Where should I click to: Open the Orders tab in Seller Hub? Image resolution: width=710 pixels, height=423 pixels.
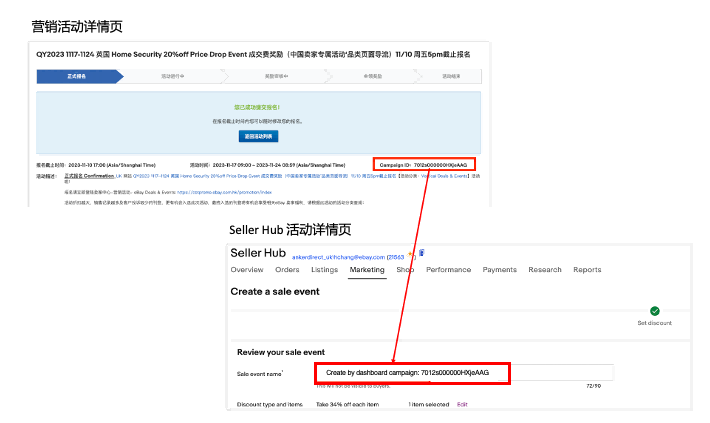point(287,269)
